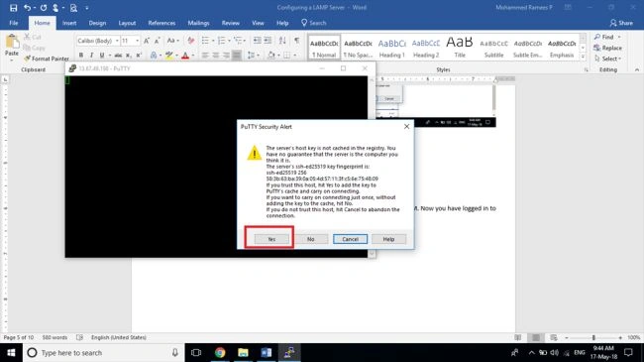
Task: Toggle strikethrough formatting
Action: 118,56
